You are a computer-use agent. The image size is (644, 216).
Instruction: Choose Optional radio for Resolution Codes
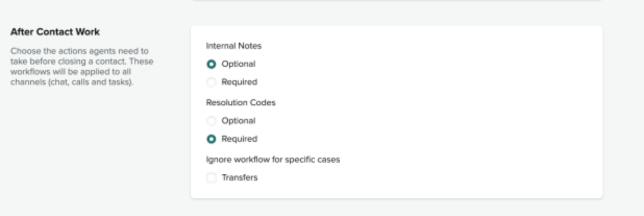[x=211, y=121]
